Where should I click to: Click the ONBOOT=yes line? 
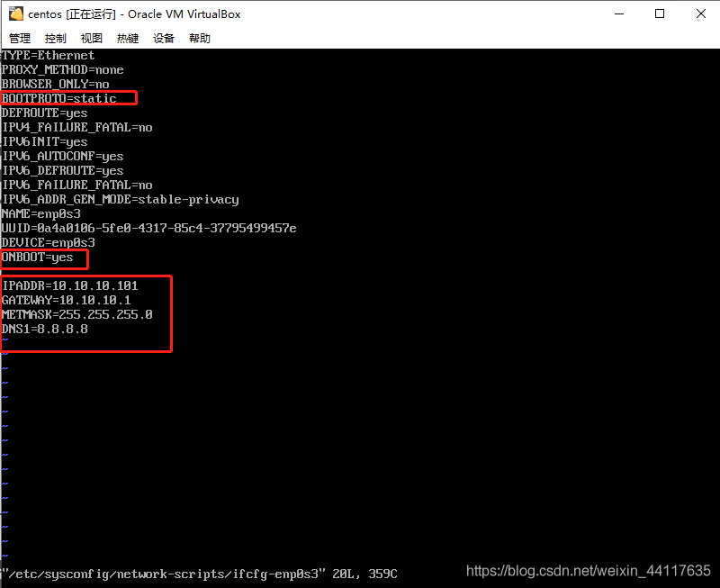pos(38,257)
